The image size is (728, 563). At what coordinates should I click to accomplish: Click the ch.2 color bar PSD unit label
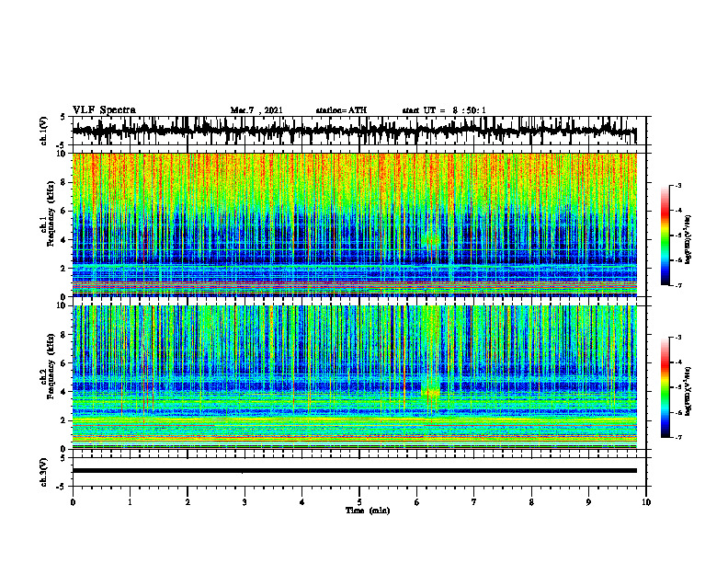(688, 391)
